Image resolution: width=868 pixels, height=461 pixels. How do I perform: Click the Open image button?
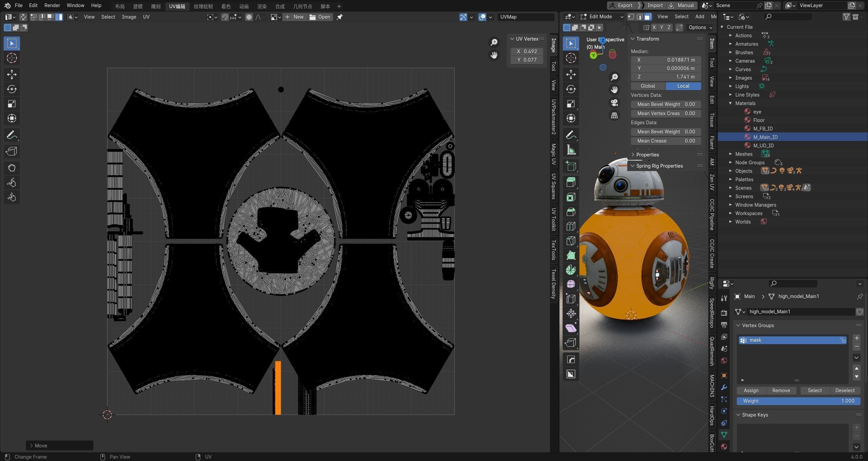coord(320,17)
